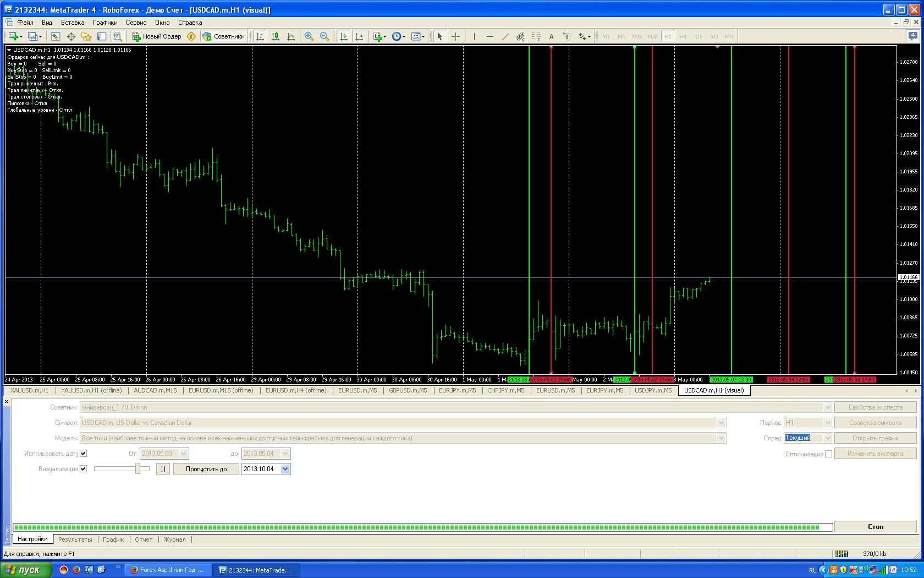Click the 'Стоп' button
924x578 pixels.
pos(876,527)
